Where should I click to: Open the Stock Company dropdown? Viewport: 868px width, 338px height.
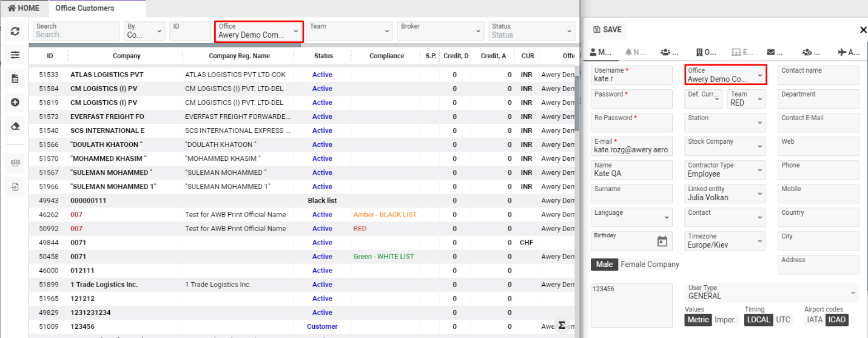coord(725,146)
